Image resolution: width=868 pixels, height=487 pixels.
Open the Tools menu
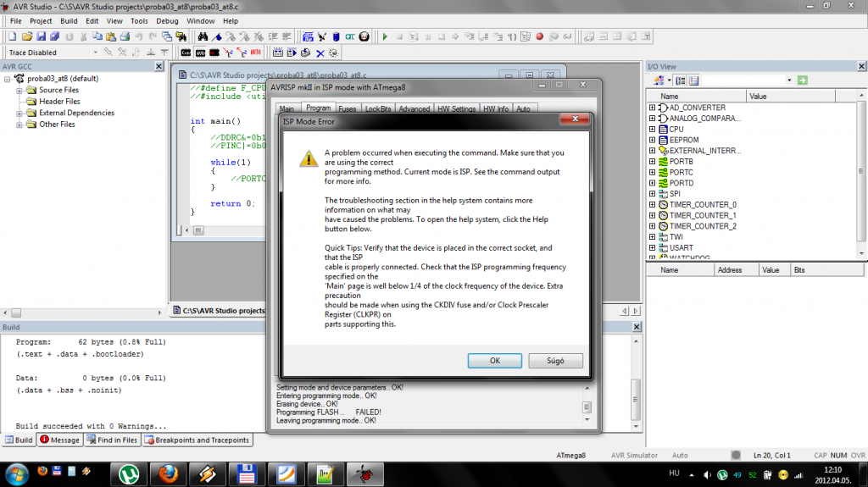tap(139, 21)
